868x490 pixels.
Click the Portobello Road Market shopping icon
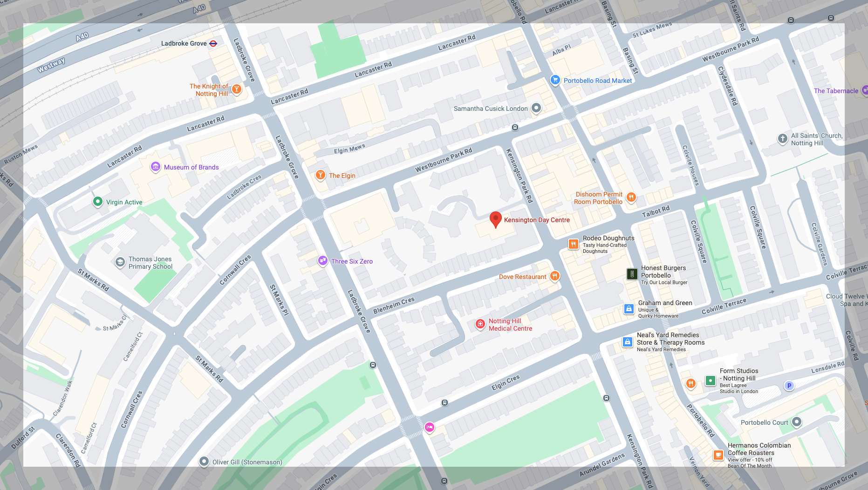555,80
